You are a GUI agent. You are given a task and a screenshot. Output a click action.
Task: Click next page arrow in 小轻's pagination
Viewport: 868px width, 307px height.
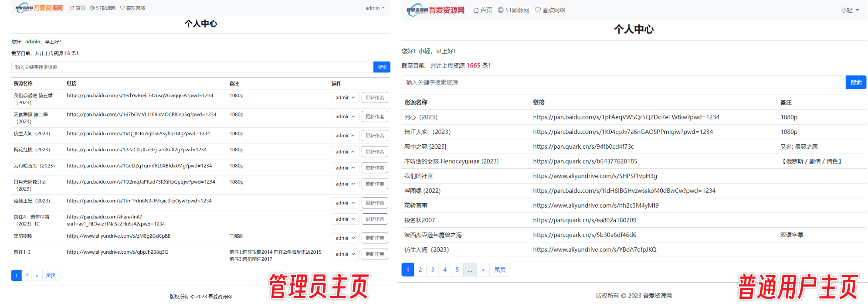(x=483, y=270)
